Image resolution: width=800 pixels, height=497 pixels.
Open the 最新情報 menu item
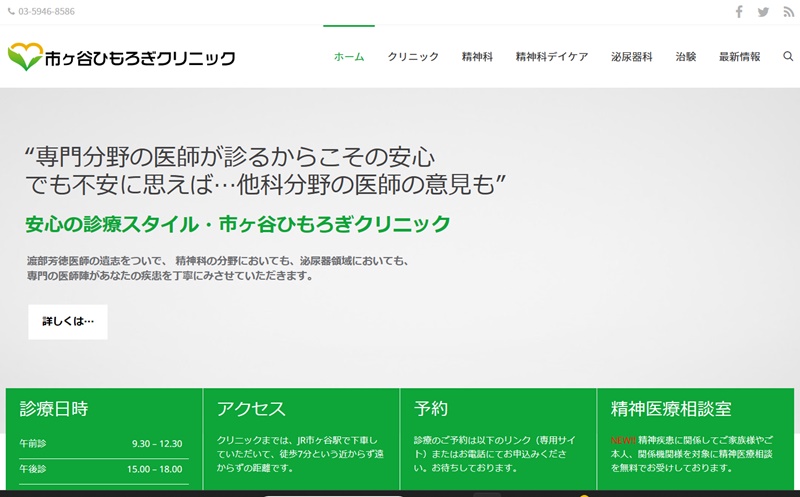(739, 57)
